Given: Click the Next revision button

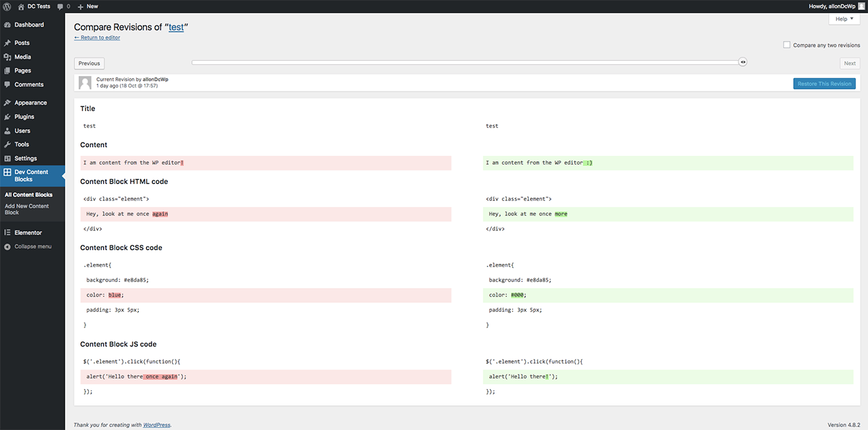Looking at the screenshot, I should click(x=850, y=64).
